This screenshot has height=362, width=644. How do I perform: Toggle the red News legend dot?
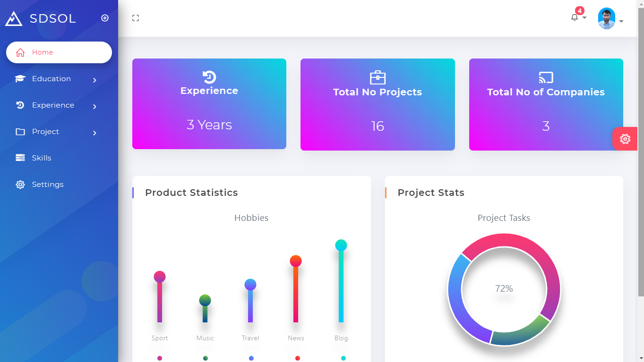[298, 358]
